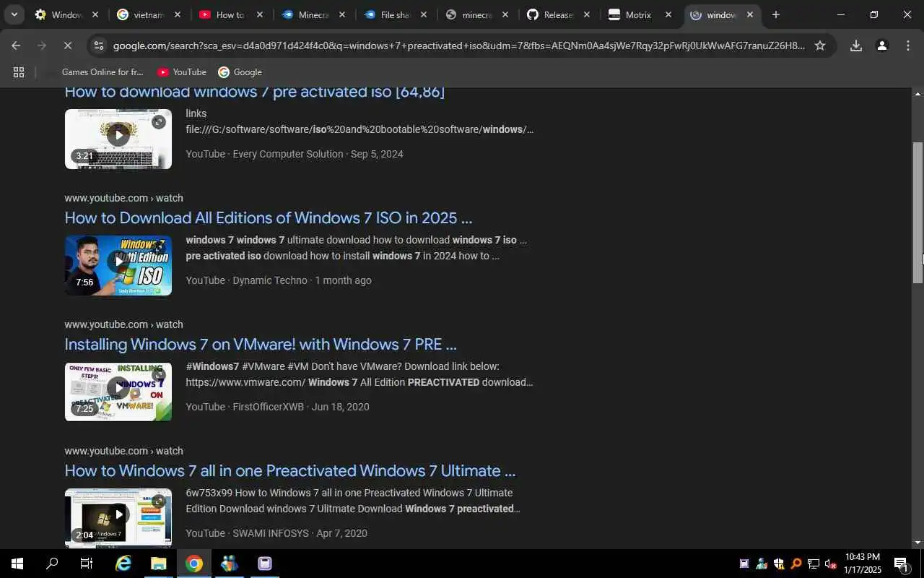This screenshot has height=578, width=924.
Task: Click 'YouTube · FirstOfficerXWB · Jun 18, 2020' text
Action: coord(277,407)
